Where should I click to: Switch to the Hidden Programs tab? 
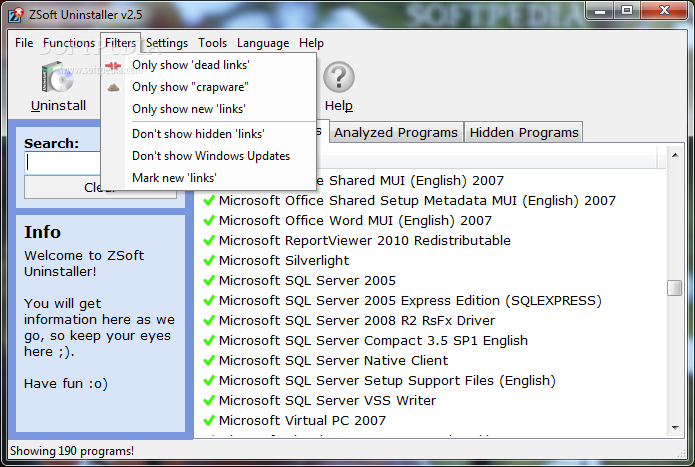pyautogui.click(x=524, y=132)
